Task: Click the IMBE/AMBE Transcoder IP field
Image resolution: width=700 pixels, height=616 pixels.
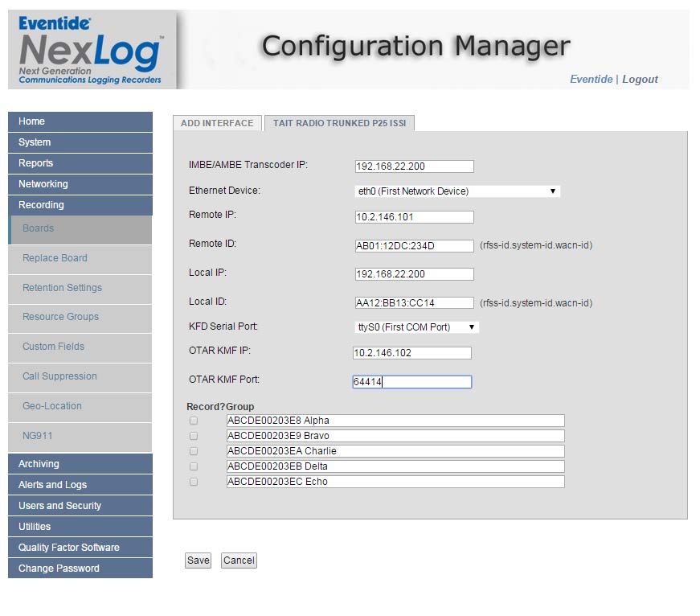Action: (x=414, y=166)
